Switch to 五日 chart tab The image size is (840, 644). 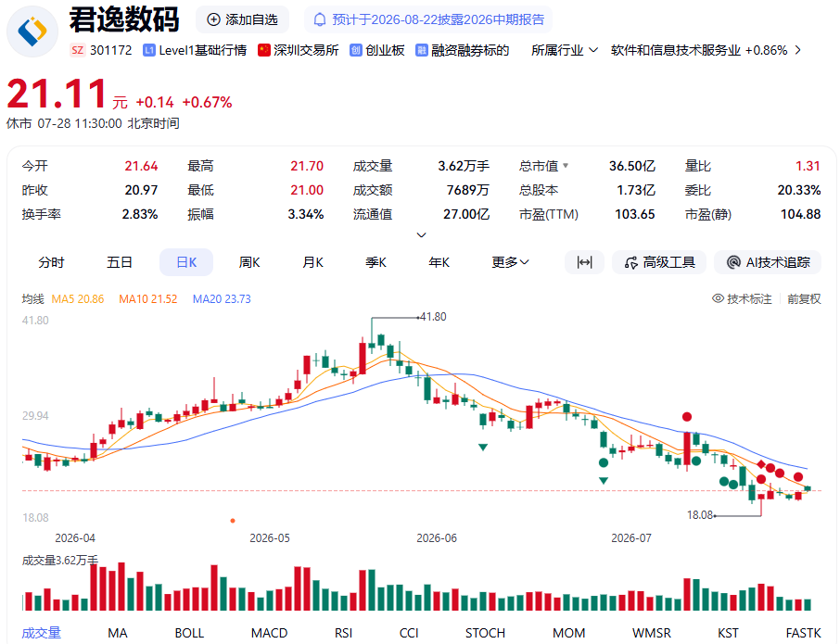click(x=119, y=262)
